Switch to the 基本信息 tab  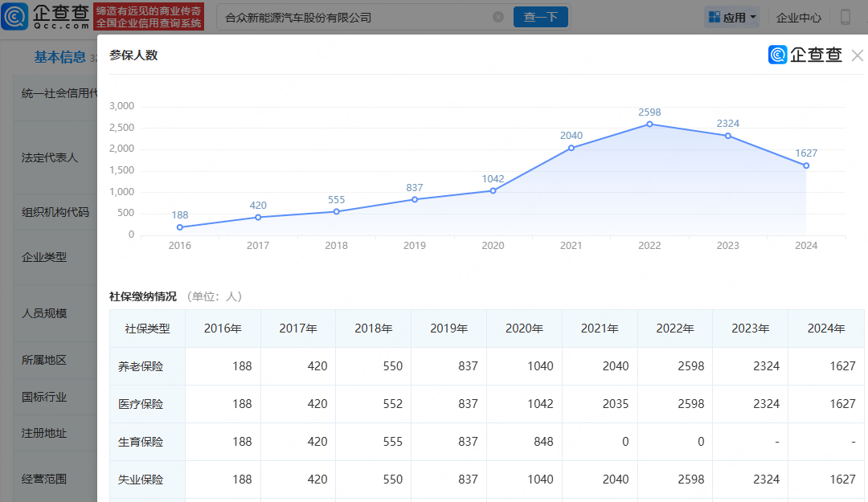[x=59, y=57]
